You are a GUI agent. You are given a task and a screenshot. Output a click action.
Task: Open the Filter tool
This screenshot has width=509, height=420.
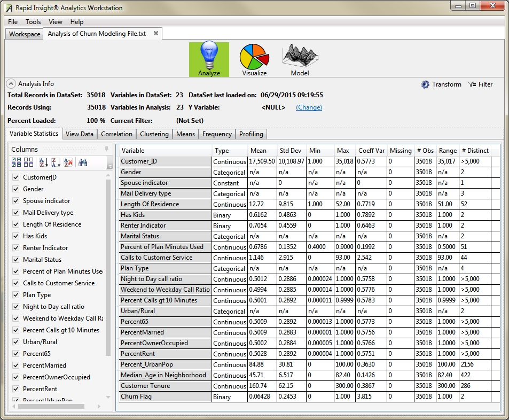tap(480, 84)
